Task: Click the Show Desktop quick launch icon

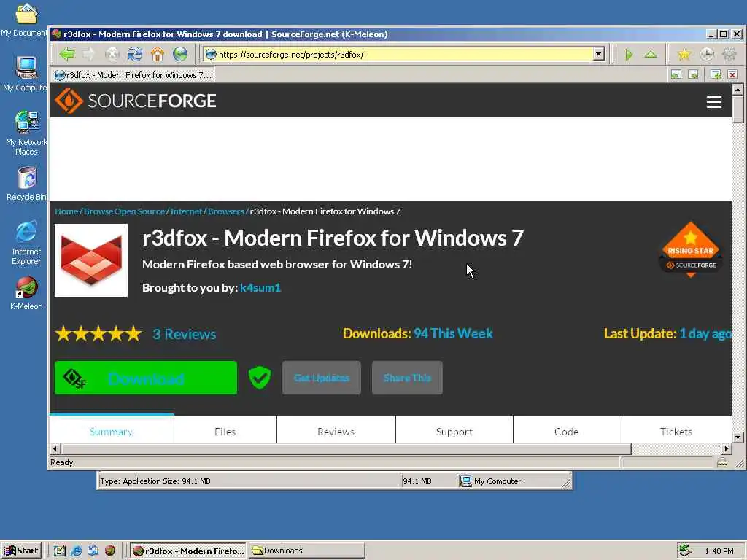Action: click(x=60, y=551)
